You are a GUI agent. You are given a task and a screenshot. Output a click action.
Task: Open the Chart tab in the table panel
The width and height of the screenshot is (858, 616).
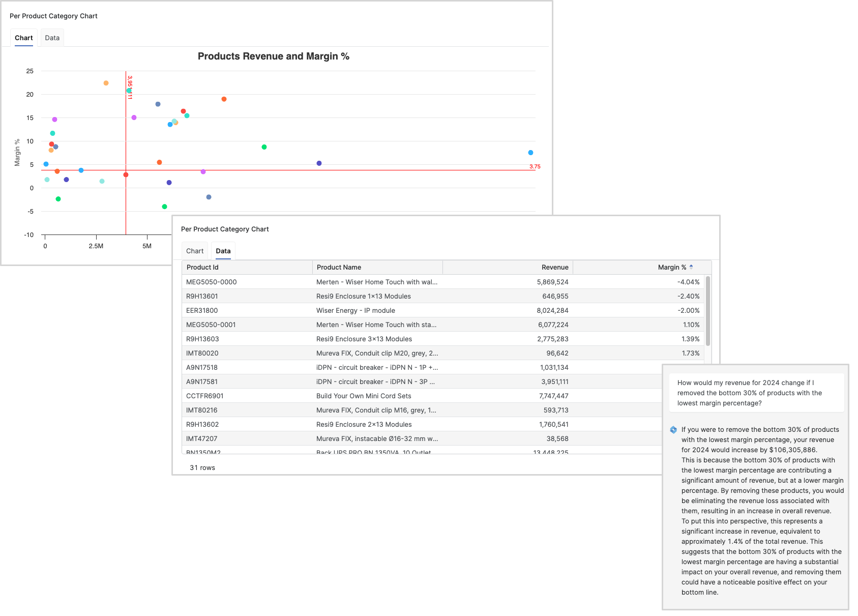[194, 251]
